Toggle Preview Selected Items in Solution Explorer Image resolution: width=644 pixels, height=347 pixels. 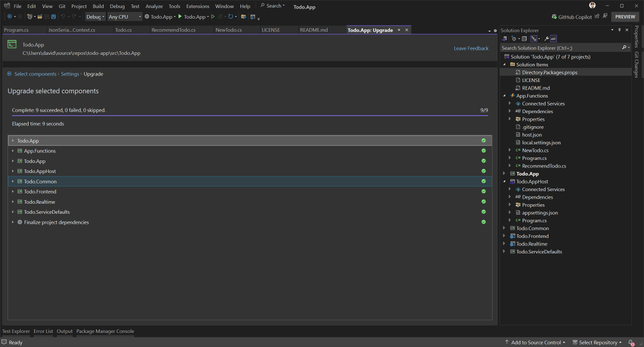click(x=553, y=39)
